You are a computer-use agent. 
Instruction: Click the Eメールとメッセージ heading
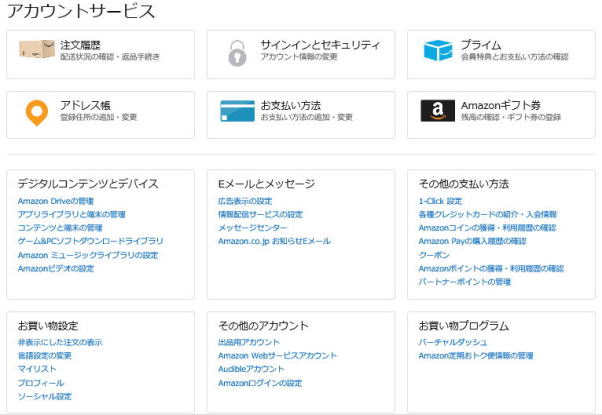click(266, 184)
